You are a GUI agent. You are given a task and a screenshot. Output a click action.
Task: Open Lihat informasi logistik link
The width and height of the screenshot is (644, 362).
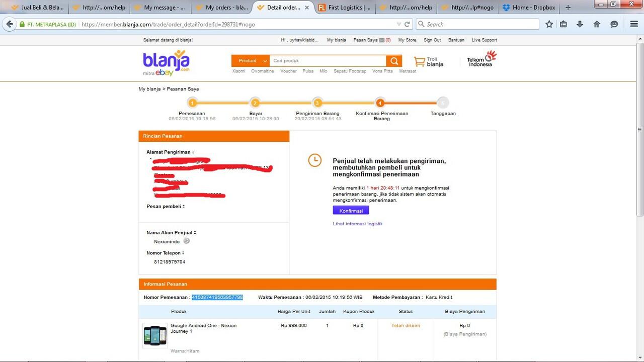coord(357,224)
